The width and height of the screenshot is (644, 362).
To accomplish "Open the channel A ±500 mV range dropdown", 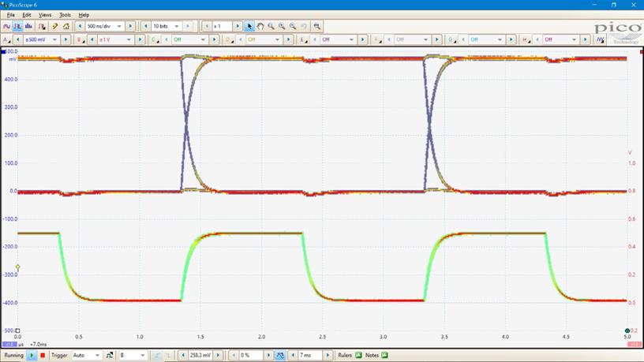I will pyautogui.click(x=54, y=39).
